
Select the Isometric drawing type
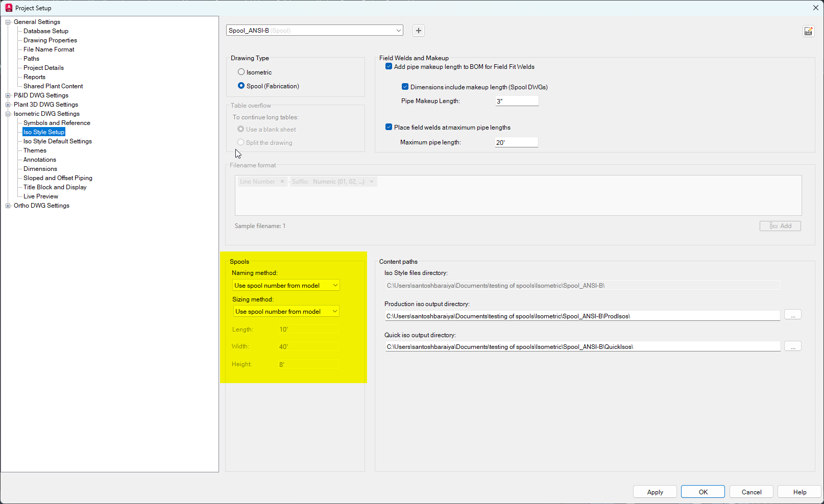241,71
